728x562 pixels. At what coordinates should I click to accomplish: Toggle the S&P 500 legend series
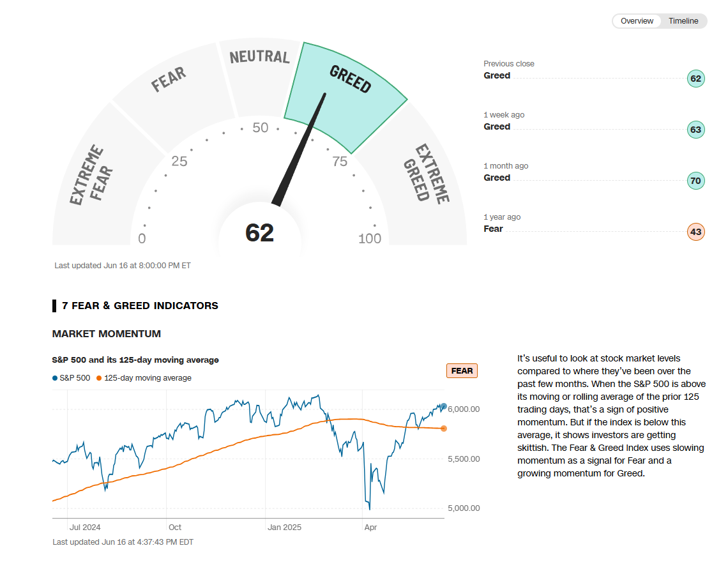pyautogui.click(x=71, y=378)
